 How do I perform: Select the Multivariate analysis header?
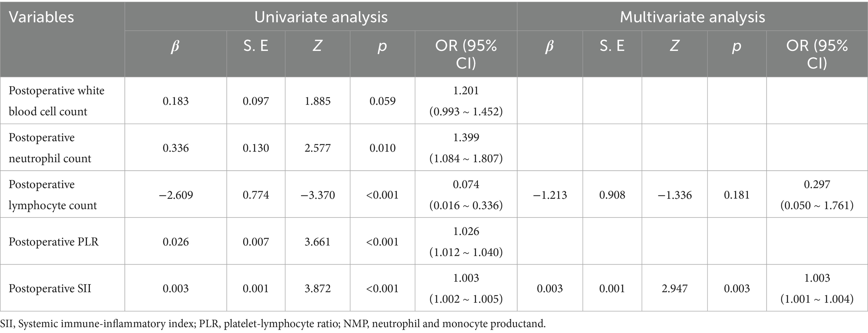pos(692,17)
